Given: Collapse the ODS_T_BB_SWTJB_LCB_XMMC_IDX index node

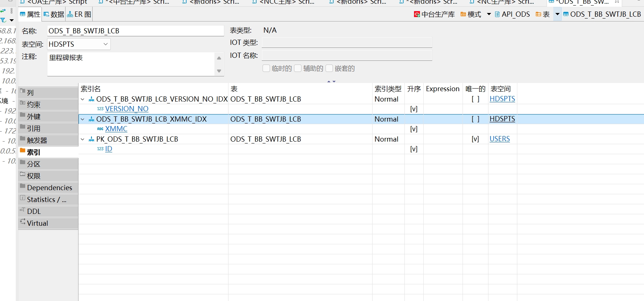Looking at the screenshot, I should [x=83, y=119].
